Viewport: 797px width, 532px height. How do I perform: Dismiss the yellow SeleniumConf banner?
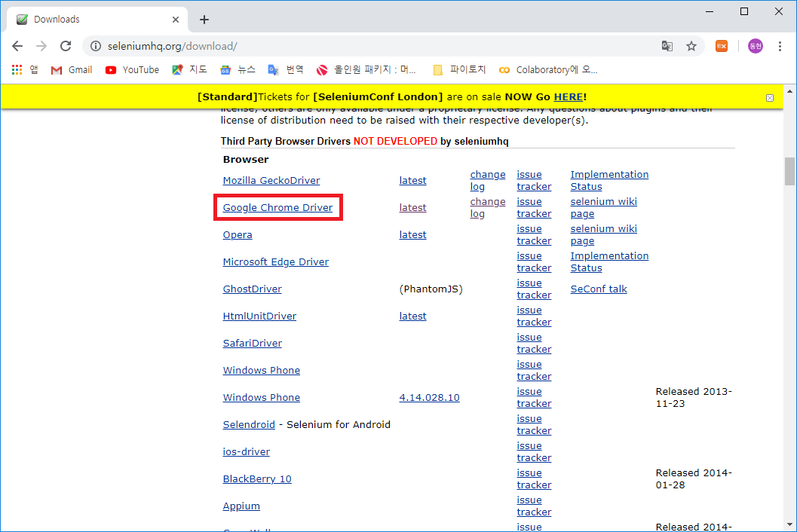(x=770, y=98)
